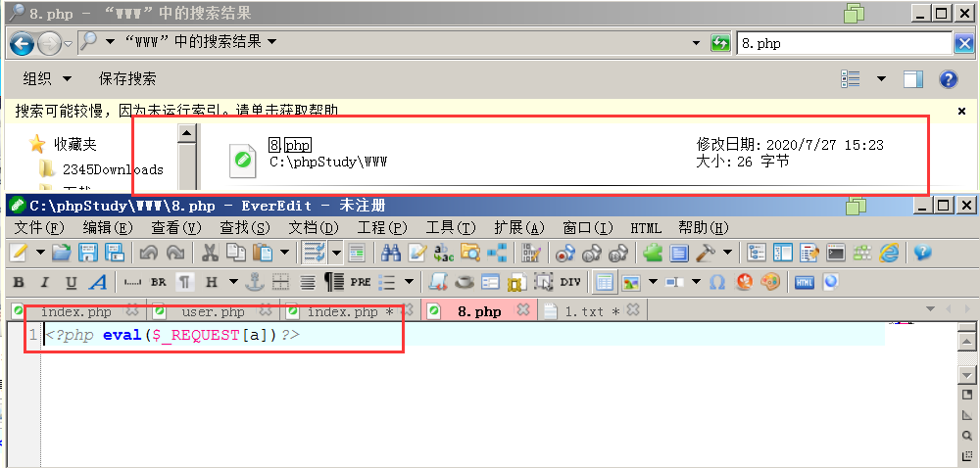Insert a line break with the BR icon
980x468 pixels.
(x=158, y=282)
